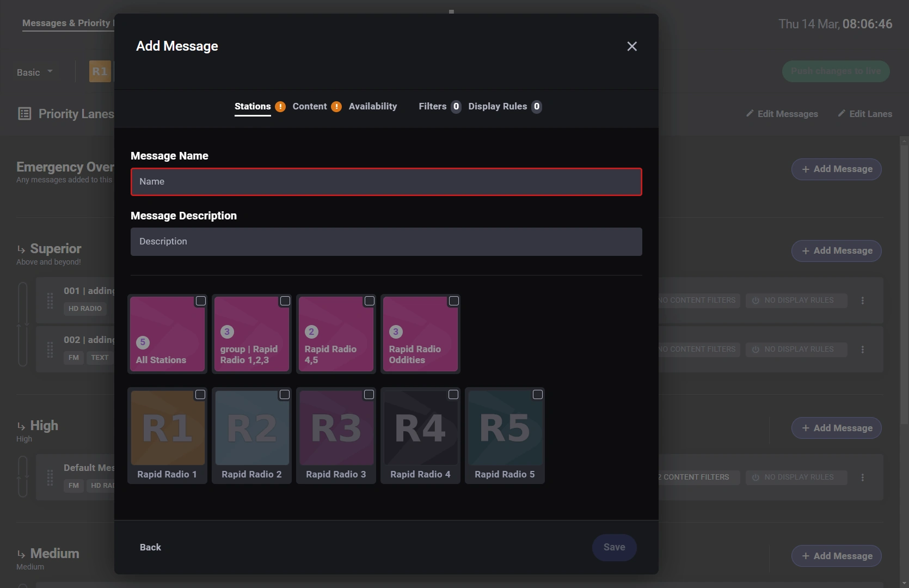Click the Message Name input field
The image size is (909, 588).
pyautogui.click(x=386, y=182)
